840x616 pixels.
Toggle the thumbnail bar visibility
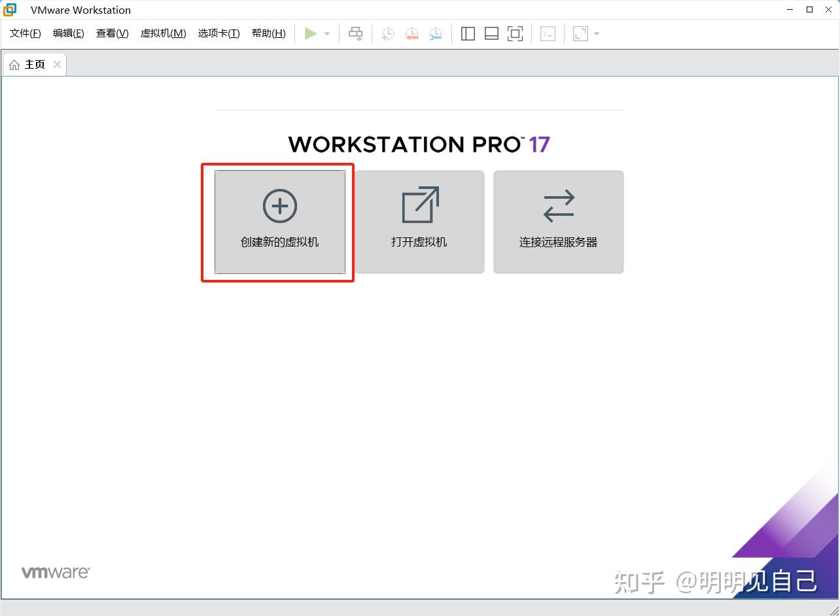(x=491, y=33)
